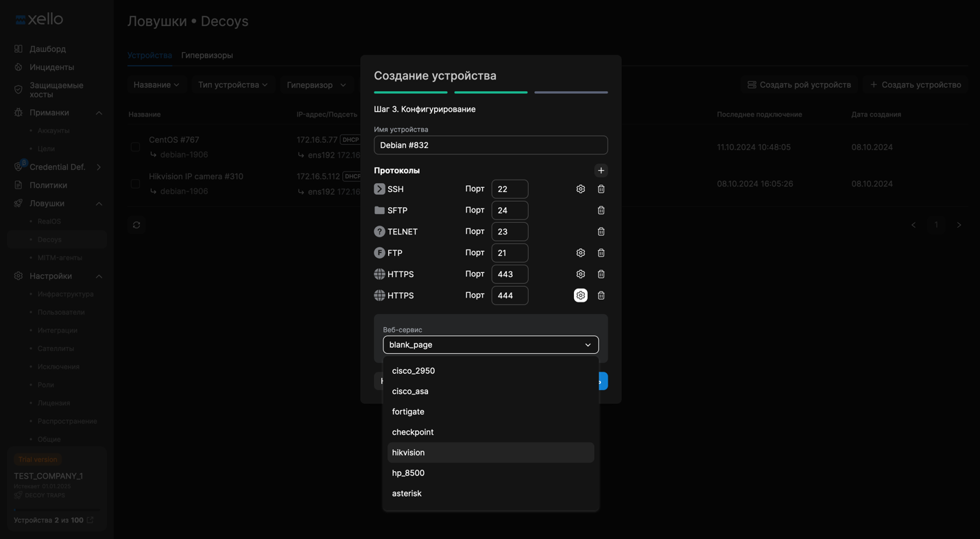Open the Тип устройства filter dropdown
Image resolution: width=980 pixels, height=539 pixels.
pyautogui.click(x=232, y=85)
